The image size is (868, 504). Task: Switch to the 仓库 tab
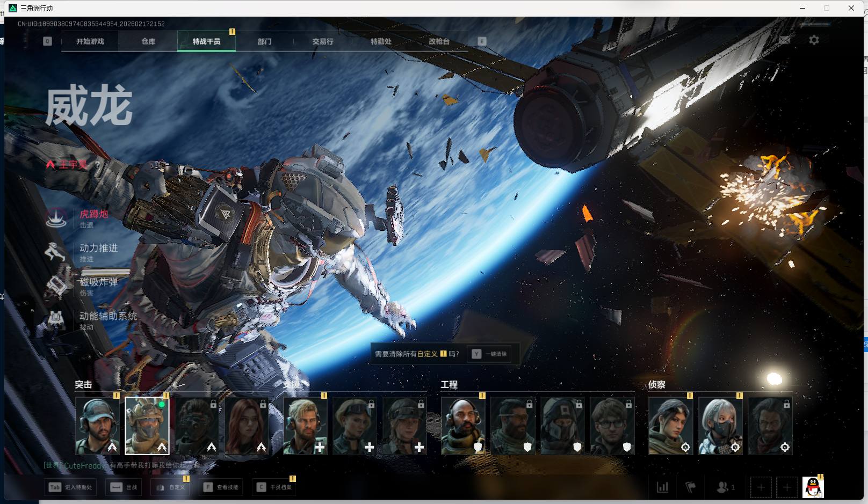[148, 41]
